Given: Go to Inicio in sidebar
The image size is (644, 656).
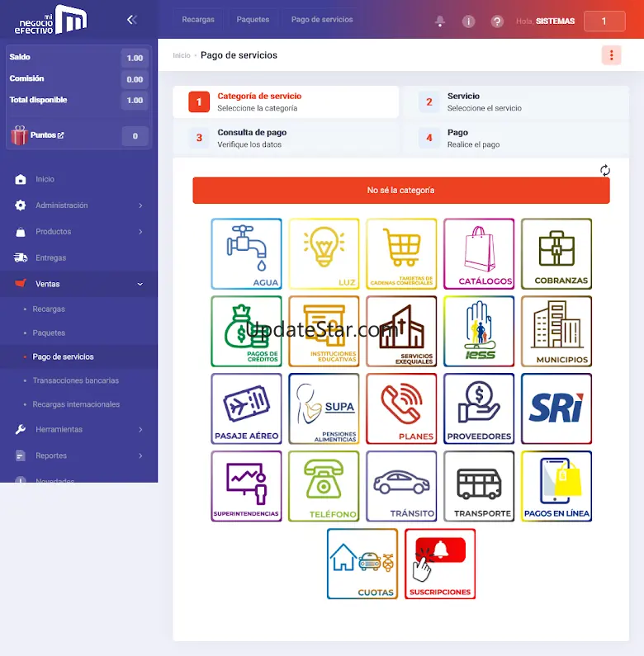Looking at the screenshot, I should point(78,179).
